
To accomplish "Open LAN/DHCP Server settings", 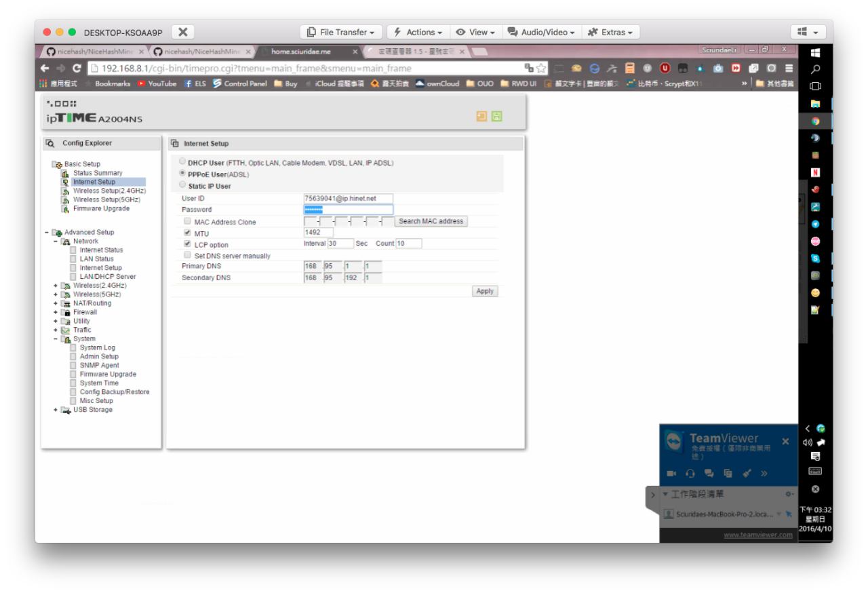I will [x=108, y=276].
